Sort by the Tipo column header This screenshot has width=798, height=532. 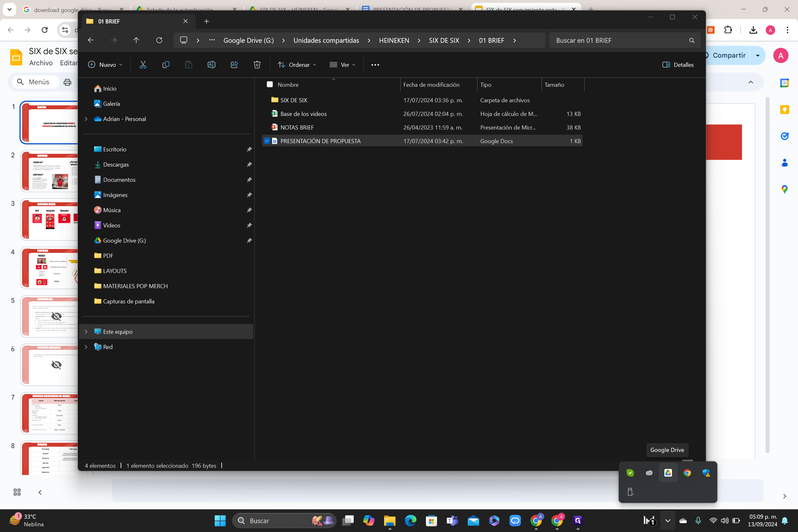click(x=509, y=85)
